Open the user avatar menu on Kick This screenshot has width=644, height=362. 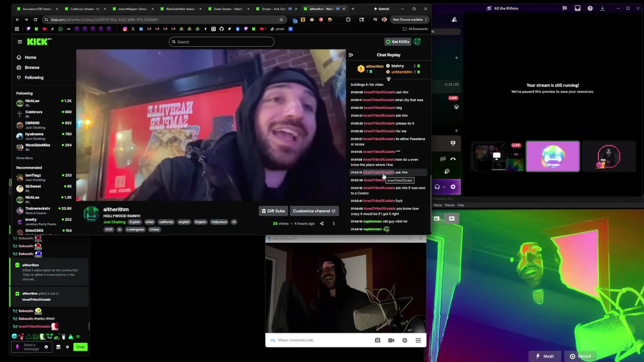(x=417, y=42)
